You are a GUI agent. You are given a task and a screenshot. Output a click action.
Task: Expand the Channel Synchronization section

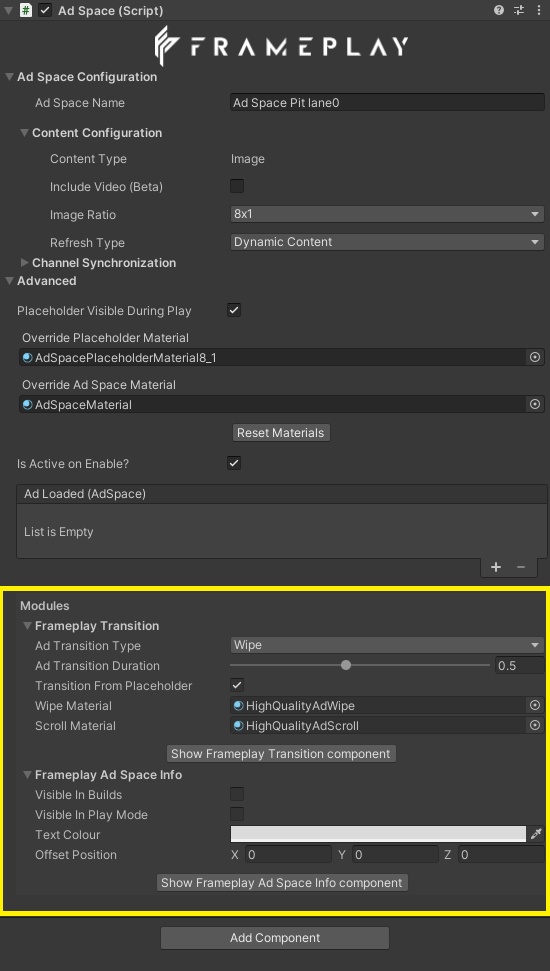click(x=25, y=263)
